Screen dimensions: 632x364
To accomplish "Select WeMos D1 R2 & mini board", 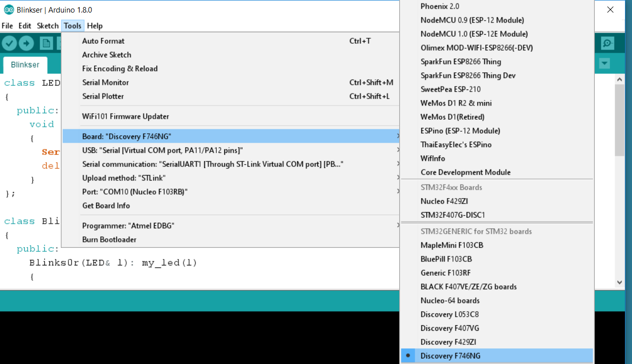I will point(497,103).
